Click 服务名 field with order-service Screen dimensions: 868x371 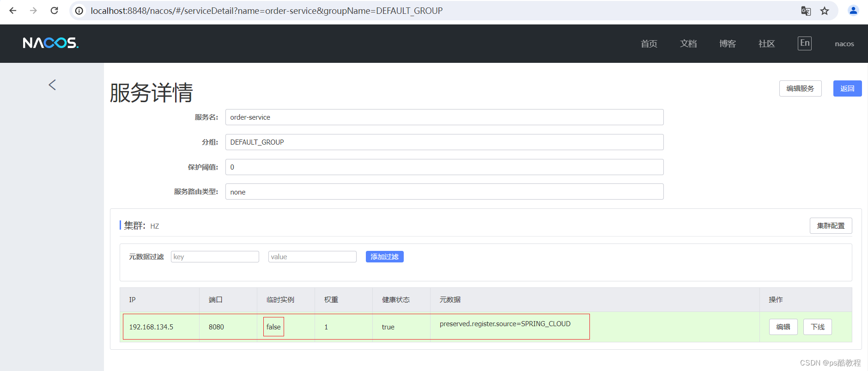coord(444,117)
